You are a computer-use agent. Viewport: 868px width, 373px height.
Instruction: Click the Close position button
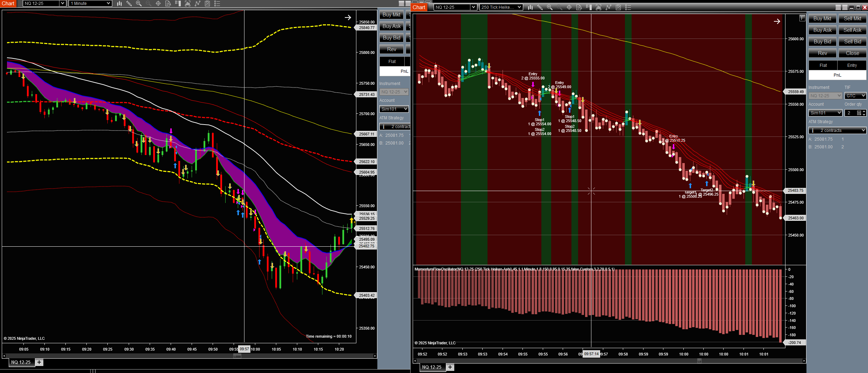(x=852, y=53)
